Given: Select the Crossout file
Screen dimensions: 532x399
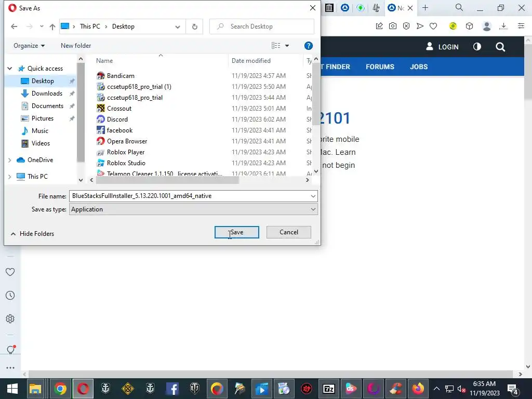Looking at the screenshot, I should 119,109.
